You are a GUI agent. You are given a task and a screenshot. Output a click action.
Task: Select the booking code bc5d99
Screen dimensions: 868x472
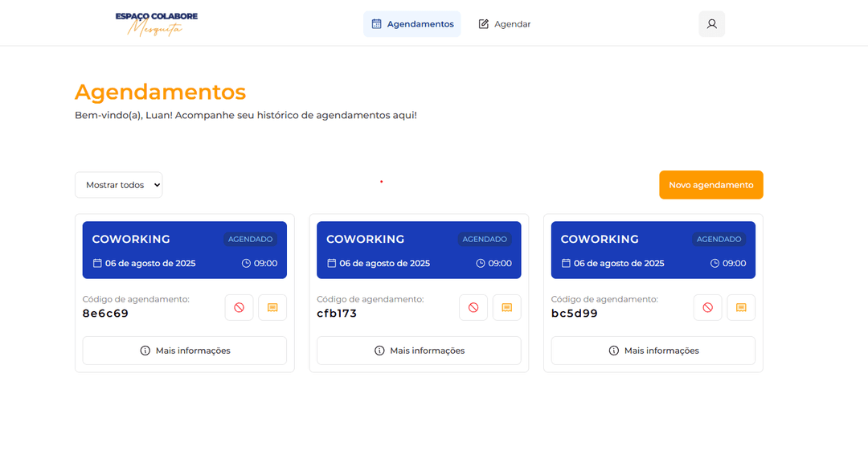[574, 314]
